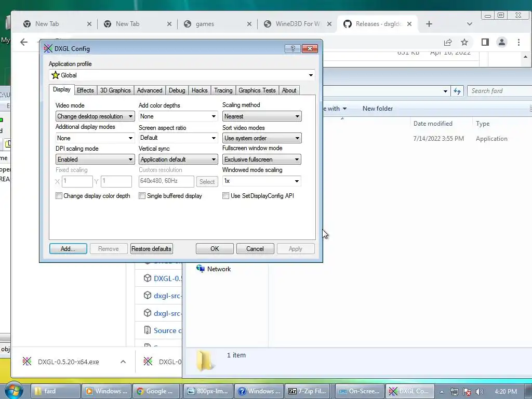Image resolution: width=532 pixels, height=399 pixels.
Task: Click the Cancel button
Action: point(255,249)
